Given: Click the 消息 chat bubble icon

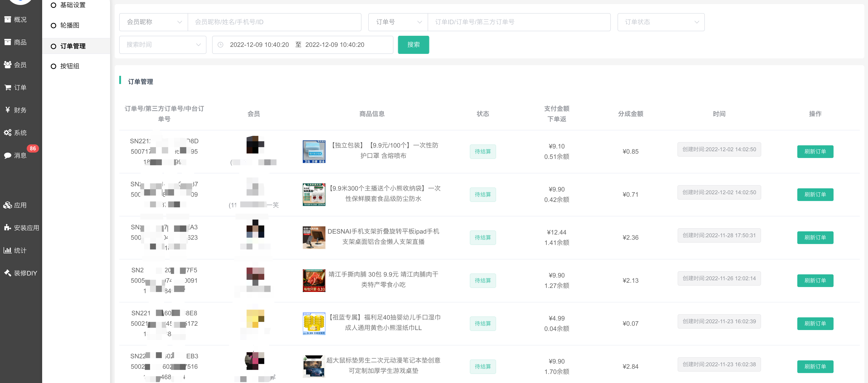Looking at the screenshot, I should (x=7, y=155).
